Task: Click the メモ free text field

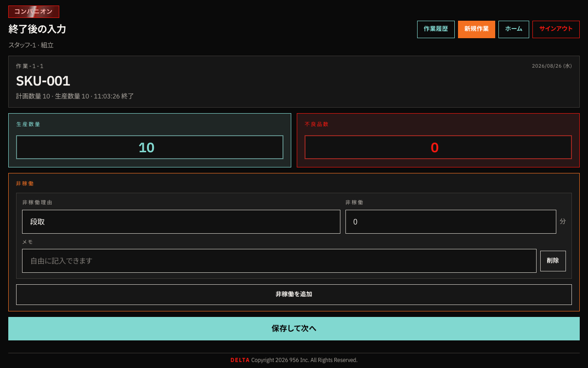Action: point(279,261)
